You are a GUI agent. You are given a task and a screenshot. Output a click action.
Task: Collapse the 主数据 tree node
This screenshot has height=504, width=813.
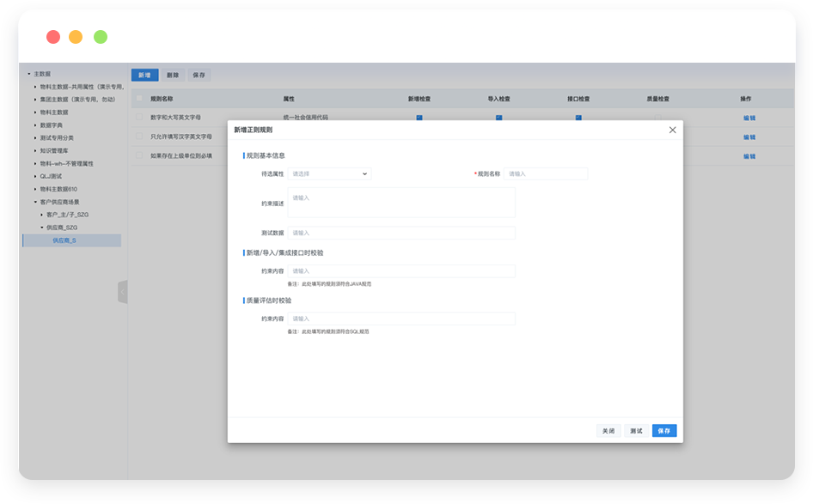pos(28,74)
